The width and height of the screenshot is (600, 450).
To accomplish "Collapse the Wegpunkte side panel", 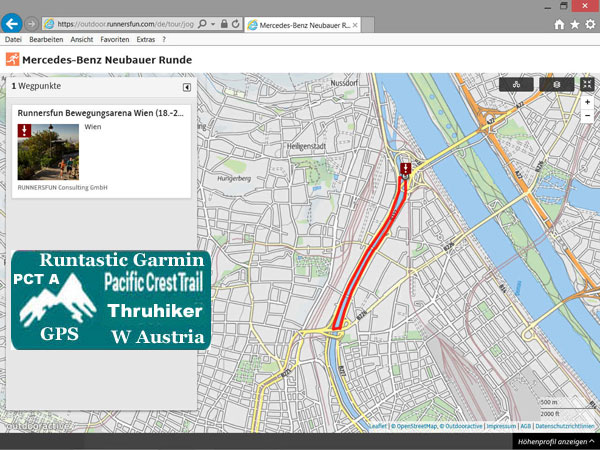I will coord(186,88).
